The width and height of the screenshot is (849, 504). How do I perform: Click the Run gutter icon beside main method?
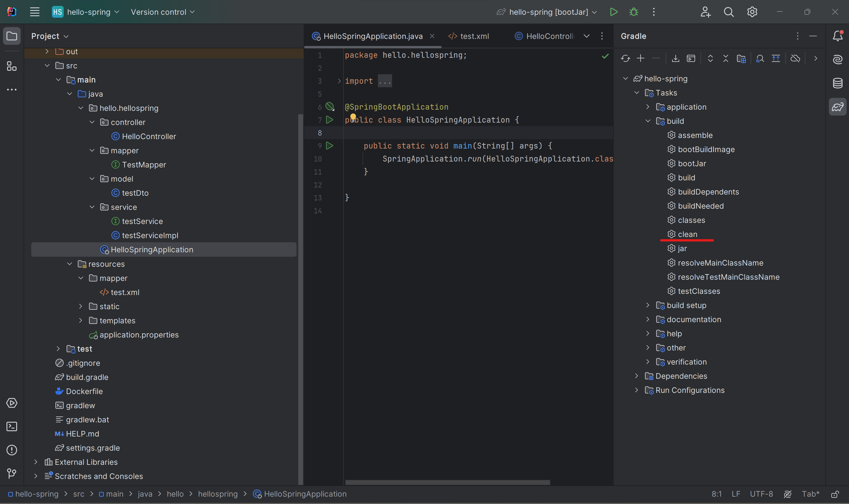[329, 146]
